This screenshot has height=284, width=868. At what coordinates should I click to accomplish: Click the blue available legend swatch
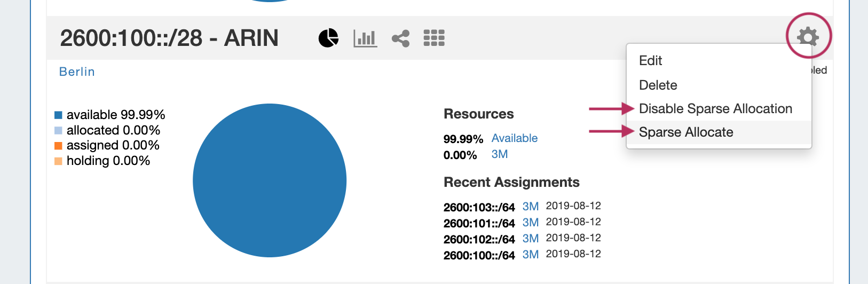pyautogui.click(x=59, y=115)
